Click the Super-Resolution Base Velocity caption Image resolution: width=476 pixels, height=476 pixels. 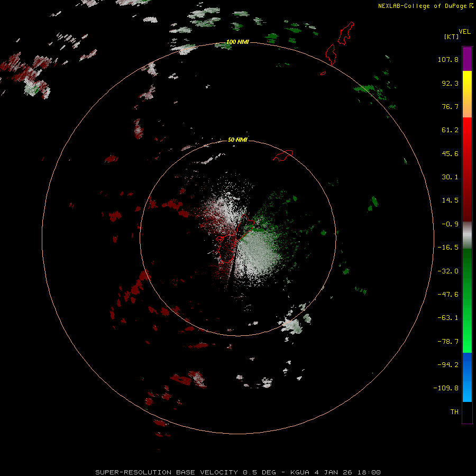(x=237, y=472)
